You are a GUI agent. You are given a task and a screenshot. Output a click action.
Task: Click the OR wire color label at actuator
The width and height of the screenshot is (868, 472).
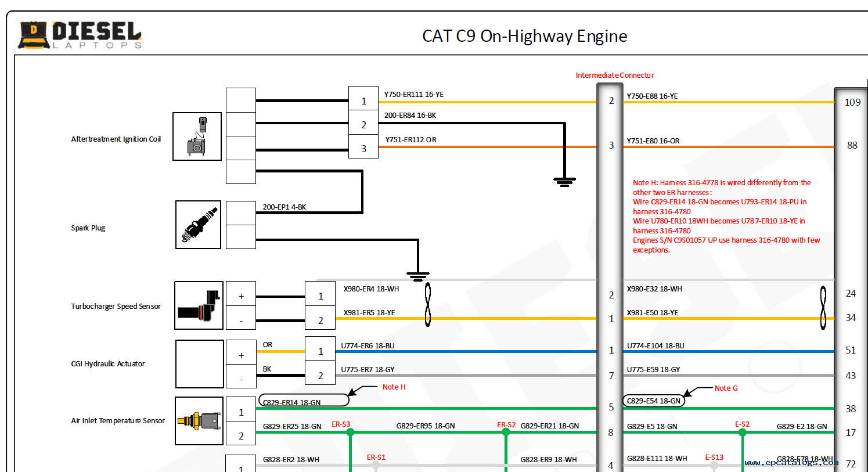(x=268, y=344)
